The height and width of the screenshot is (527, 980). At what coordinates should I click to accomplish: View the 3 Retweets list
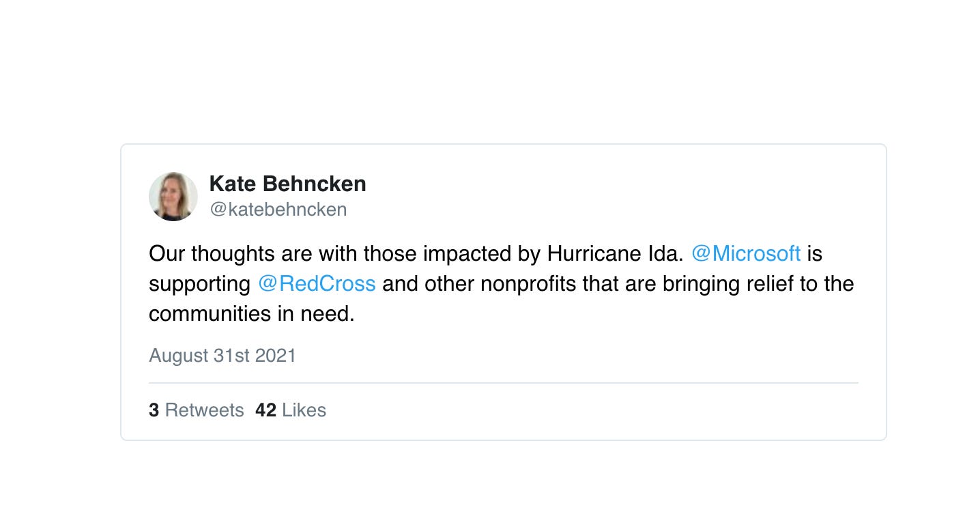point(197,410)
